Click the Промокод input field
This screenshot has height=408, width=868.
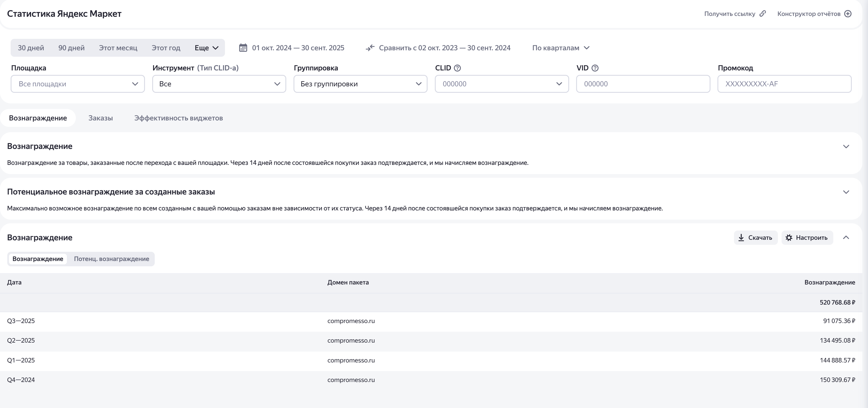[x=784, y=84]
